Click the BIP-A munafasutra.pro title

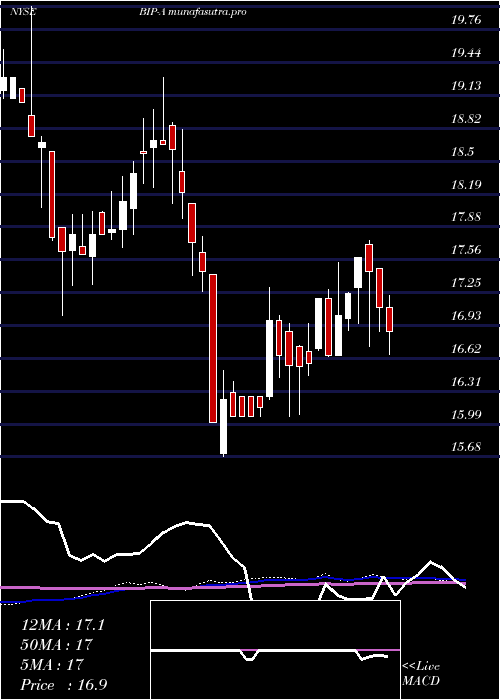[x=192, y=12]
